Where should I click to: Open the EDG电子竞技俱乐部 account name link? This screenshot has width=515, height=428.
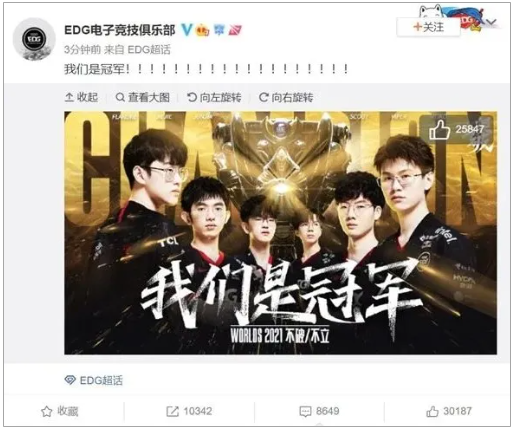[x=120, y=30]
